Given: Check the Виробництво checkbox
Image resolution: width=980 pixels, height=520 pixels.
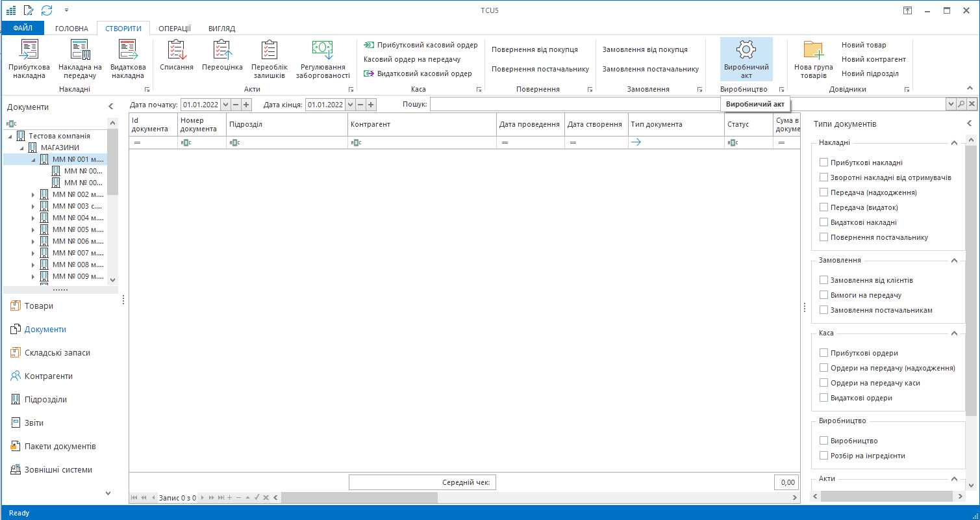Looking at the screenshot, I should [824, 441].
